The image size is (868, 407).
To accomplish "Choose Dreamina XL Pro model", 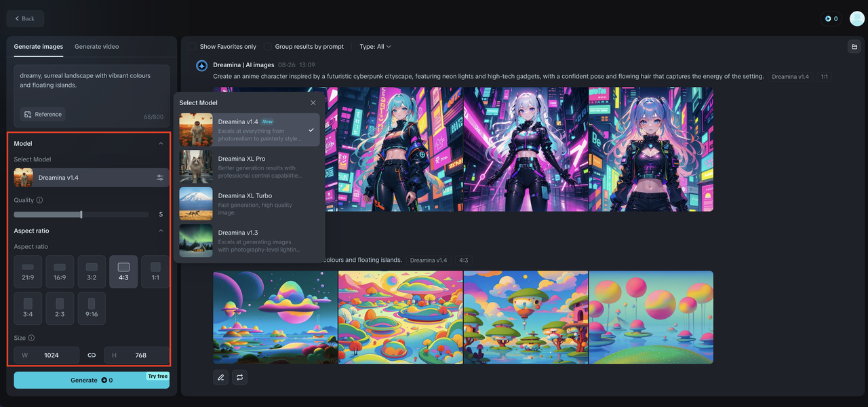I will [x=249, y=166].
